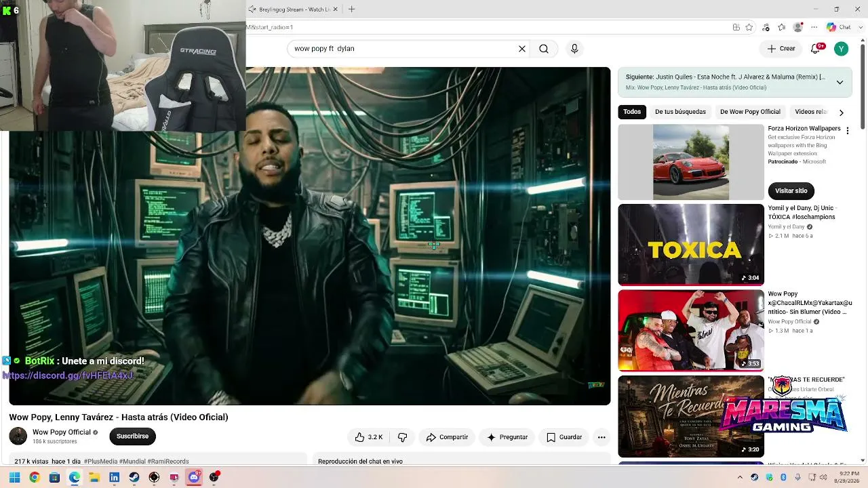Click the Sin Blumer video title
Screen dimensions: 868x488
coord(810,303)
